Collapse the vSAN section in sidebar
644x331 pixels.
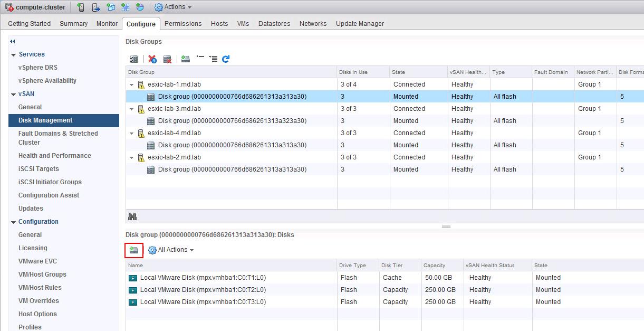coord(14,94)
